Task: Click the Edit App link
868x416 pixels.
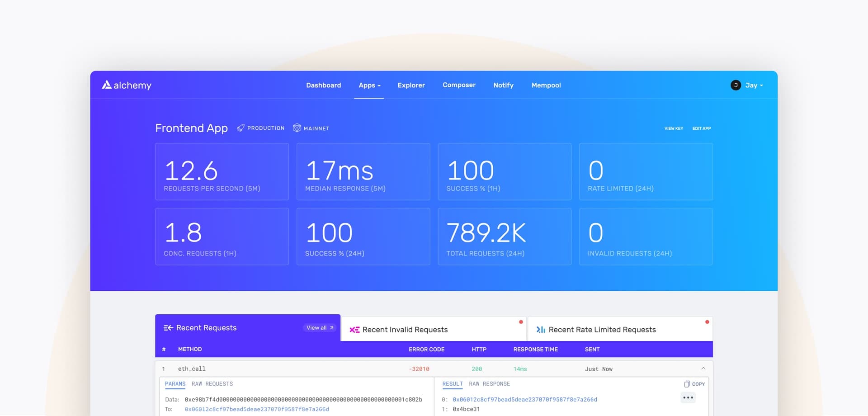Action: tap(701, 128)
